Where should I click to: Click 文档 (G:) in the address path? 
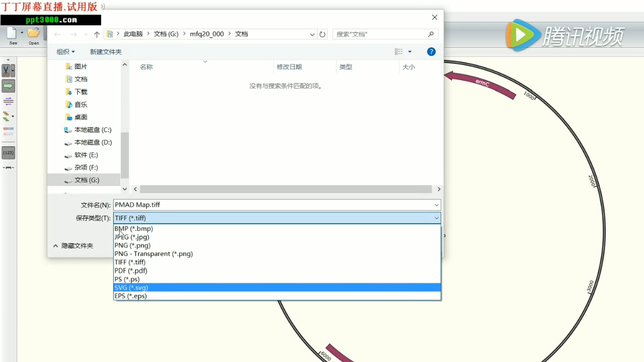[x=166, y=34]
